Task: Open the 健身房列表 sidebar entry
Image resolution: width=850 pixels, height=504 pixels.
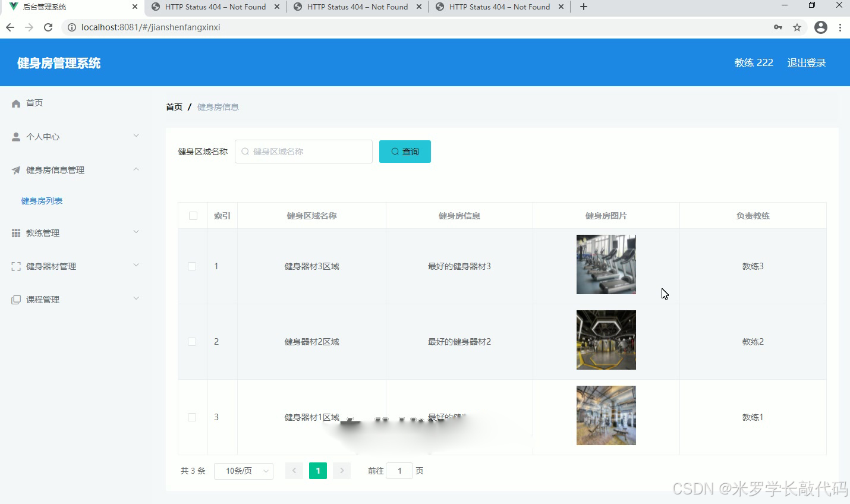Action: coord(41,200)
